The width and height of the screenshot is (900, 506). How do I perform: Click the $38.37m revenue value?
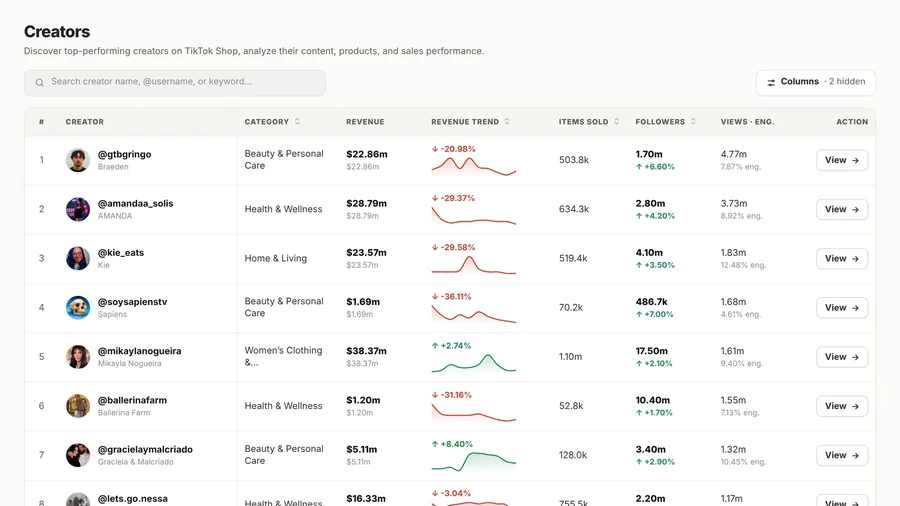(367, 351)
